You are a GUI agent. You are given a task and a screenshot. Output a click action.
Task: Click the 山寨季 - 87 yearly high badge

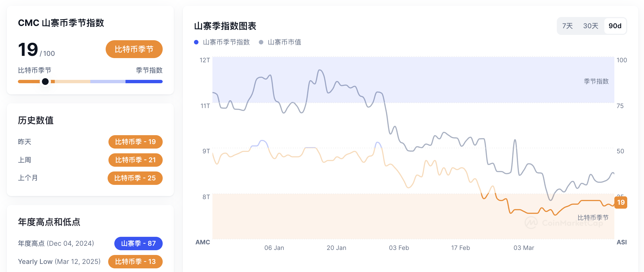click(x=138, y=243)
